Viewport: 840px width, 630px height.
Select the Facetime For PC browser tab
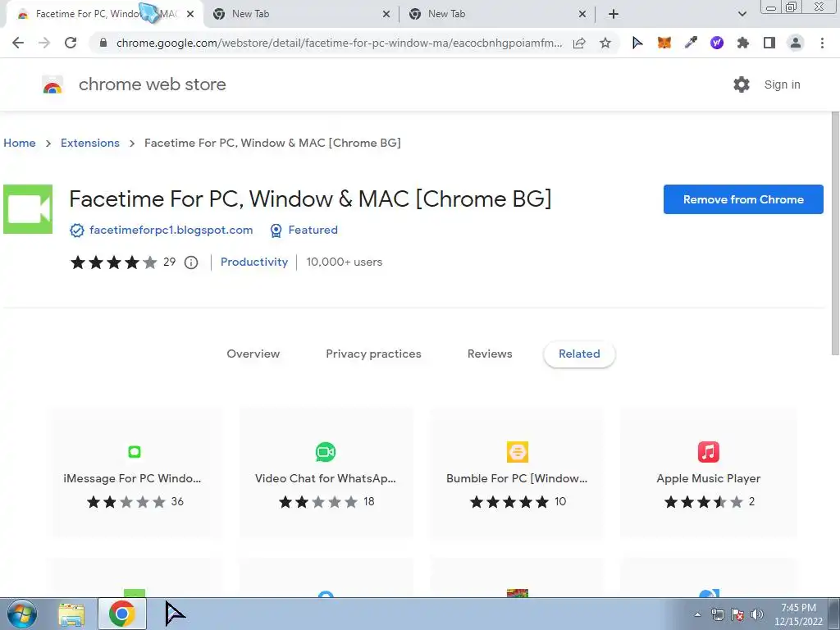click(x=104, y=15)
